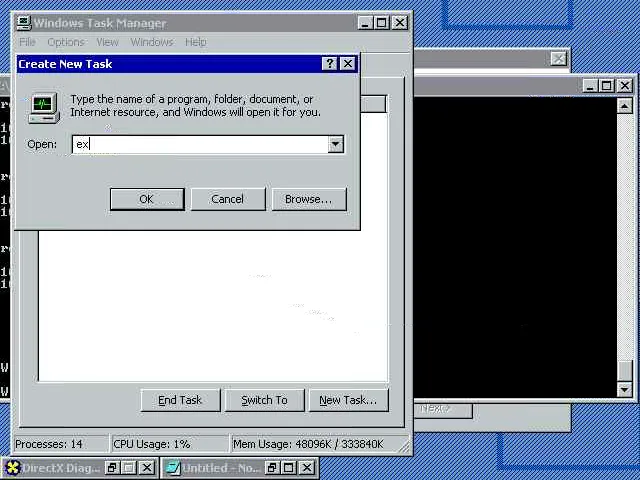Close the gray window behind the console
Image resolution: width=640 pixels, height=480 pixels.
[x=558, y=59]
